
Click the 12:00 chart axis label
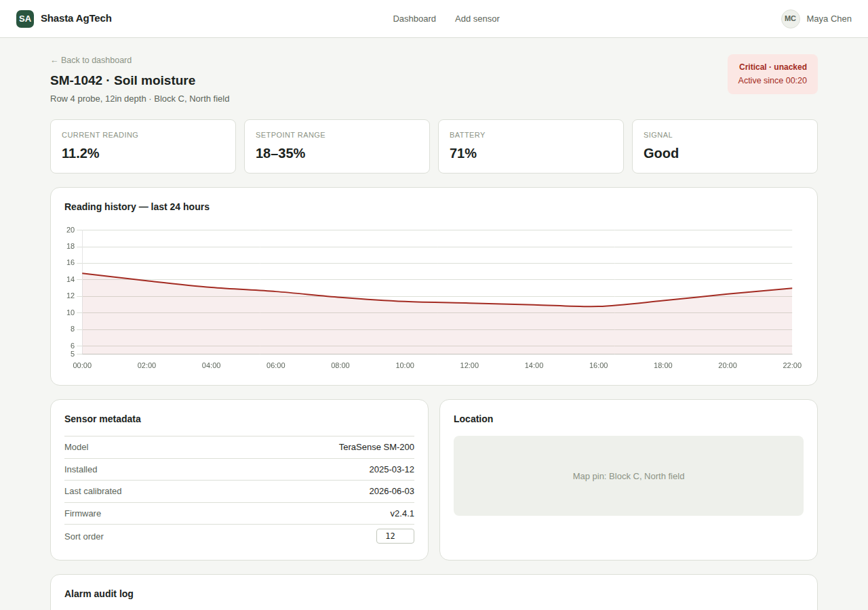[469, 365]
